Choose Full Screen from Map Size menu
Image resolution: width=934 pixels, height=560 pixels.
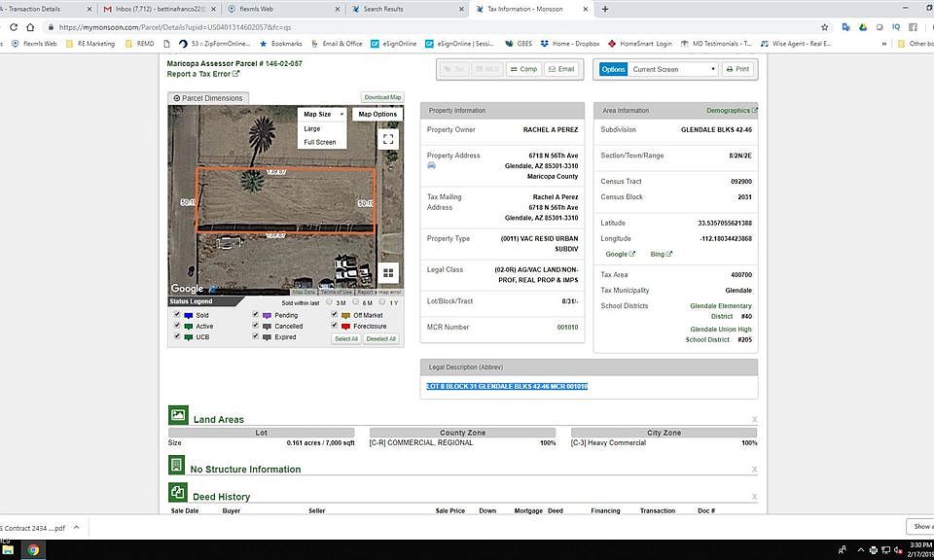pos(320,142)
